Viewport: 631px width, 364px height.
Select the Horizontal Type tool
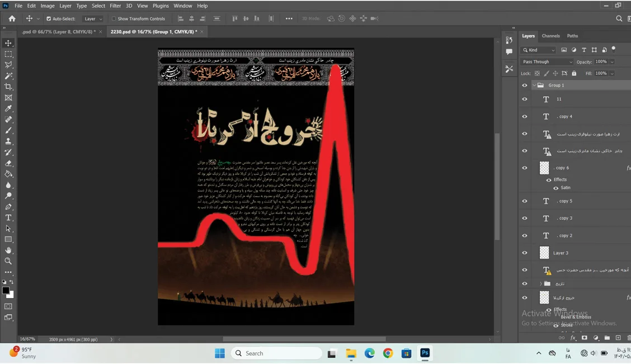[x=8, y=218]
